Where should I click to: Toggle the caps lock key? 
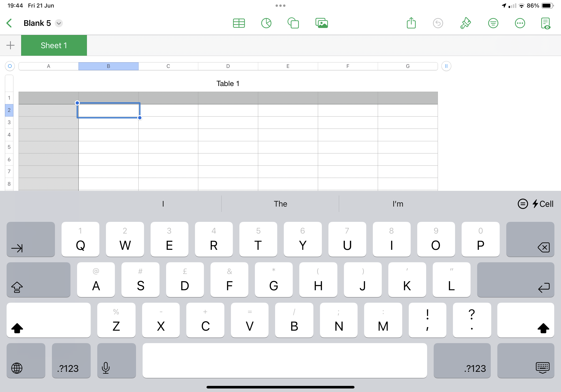tap(38, 280)
